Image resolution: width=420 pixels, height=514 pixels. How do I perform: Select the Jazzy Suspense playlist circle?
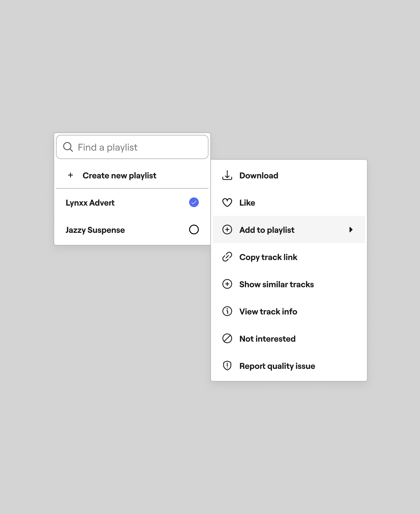(194, 230)
